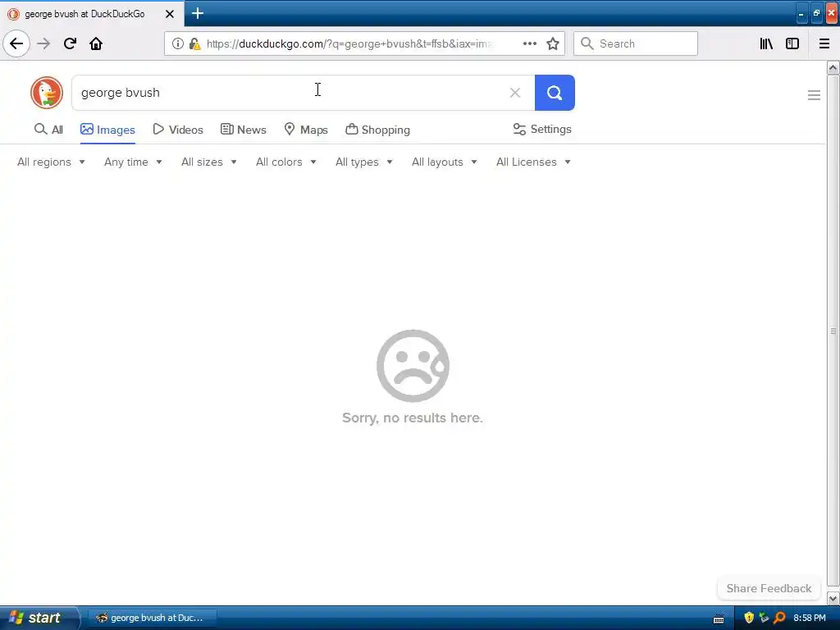The height and width of the screenshot is (630, 840).
Task: Expand the All regions filter
Action: (x=51, y=162)
